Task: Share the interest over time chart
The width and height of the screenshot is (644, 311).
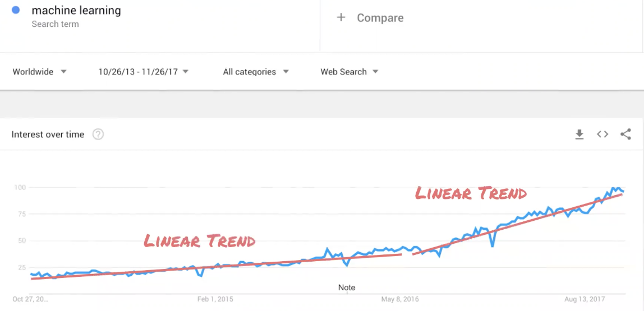Action: click(x=625, y=134)
